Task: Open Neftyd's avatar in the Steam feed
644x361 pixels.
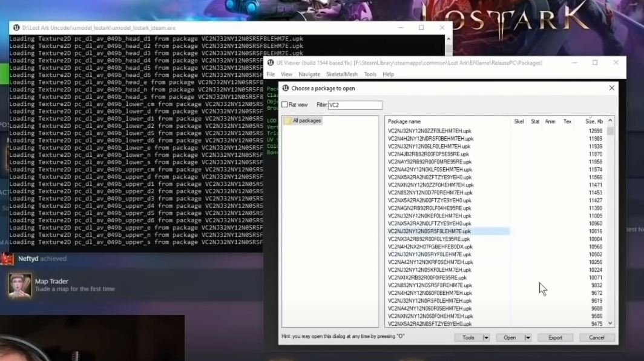Action: [x=7, y=259]
